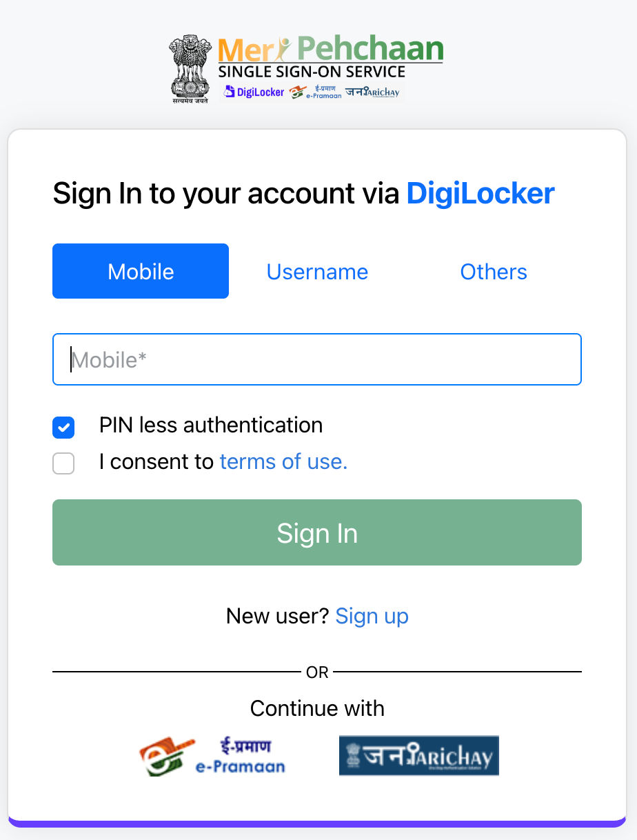Open the Others sign-in tab
The width and height of the screenshot is (637, 840).
click(x=494, y=271)
